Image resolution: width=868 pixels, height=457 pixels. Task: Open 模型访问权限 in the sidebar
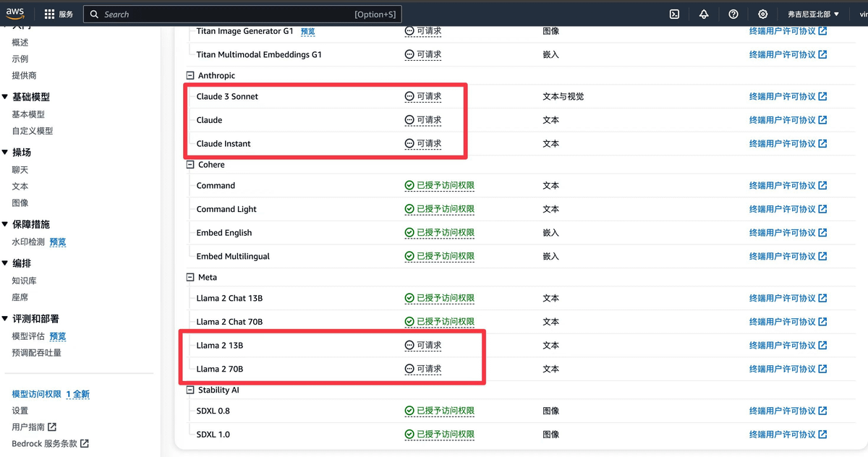tap(37, 394)
